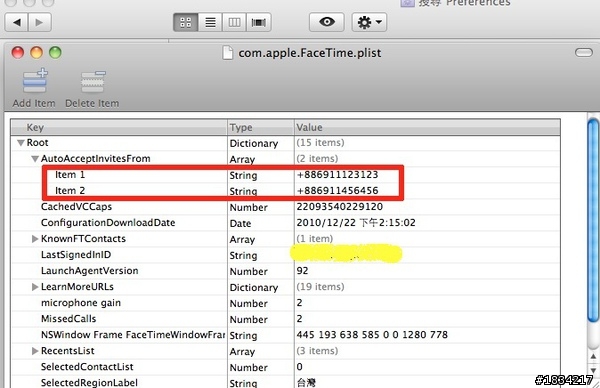Image resolution: width=600 pixels, height=388 pixels.
Task: Expand RecentsList array
Action: pos(35,351)
